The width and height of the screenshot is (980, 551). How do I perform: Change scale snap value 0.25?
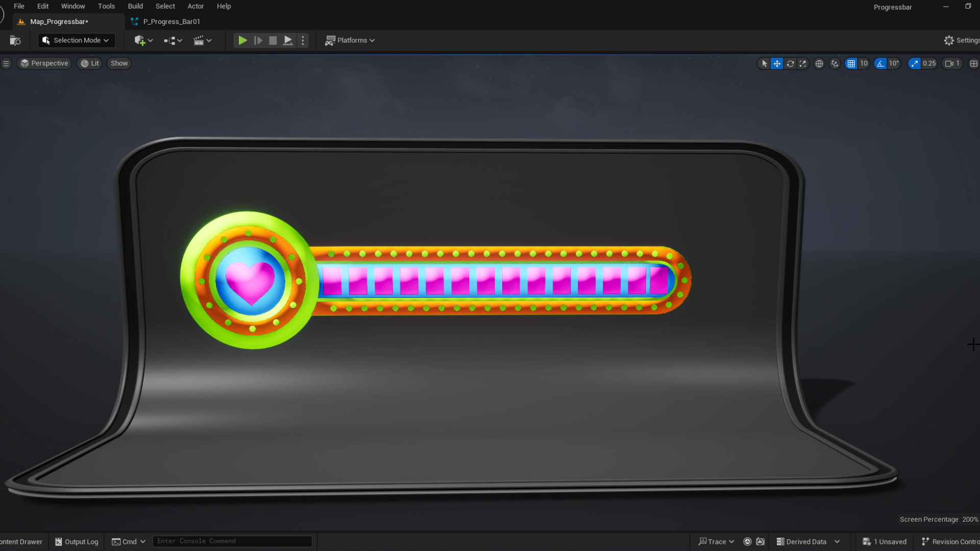pyautogui.click(x=929, y=64)
